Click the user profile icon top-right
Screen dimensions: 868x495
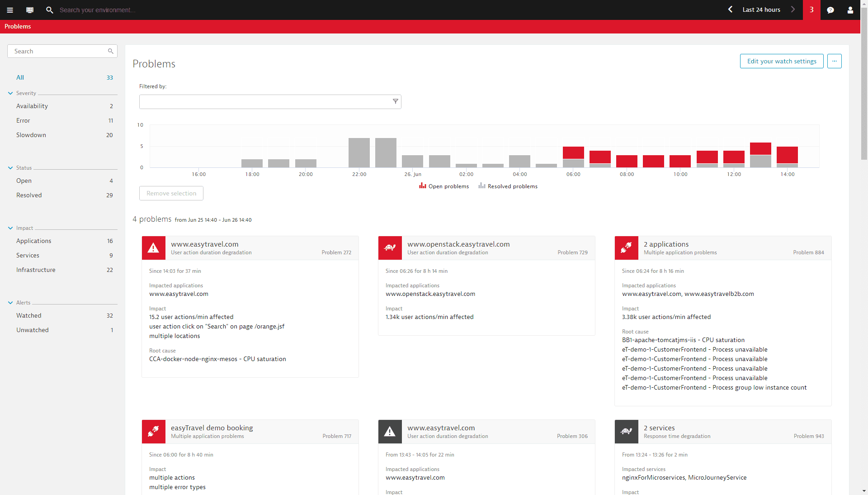click(x=850, y=10)
